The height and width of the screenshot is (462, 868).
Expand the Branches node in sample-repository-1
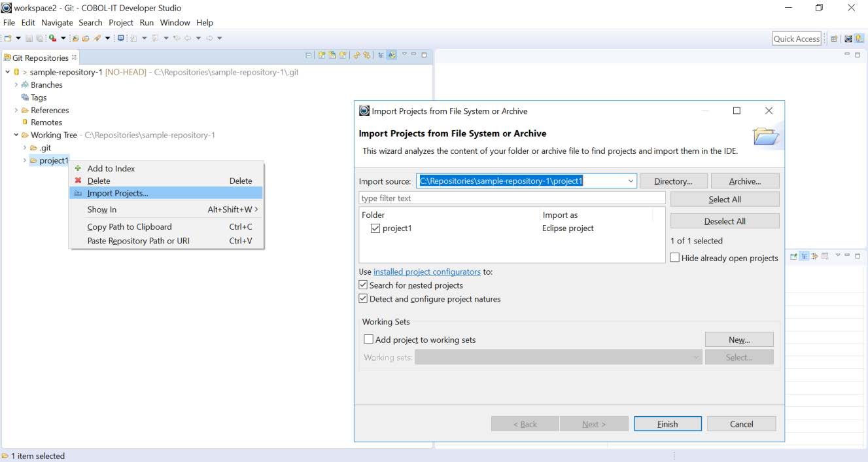pos(16,84)
